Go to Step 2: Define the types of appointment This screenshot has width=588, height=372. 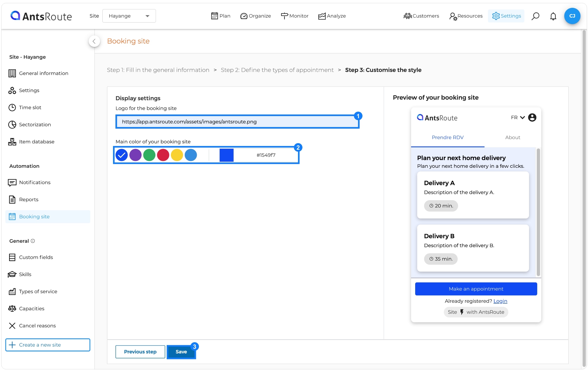(277, 70)
